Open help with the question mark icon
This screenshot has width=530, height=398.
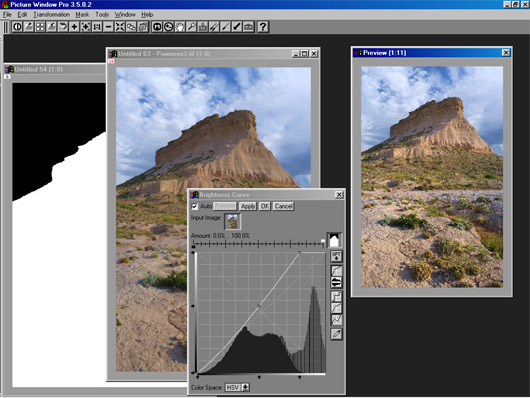click(x=263, y=27)
